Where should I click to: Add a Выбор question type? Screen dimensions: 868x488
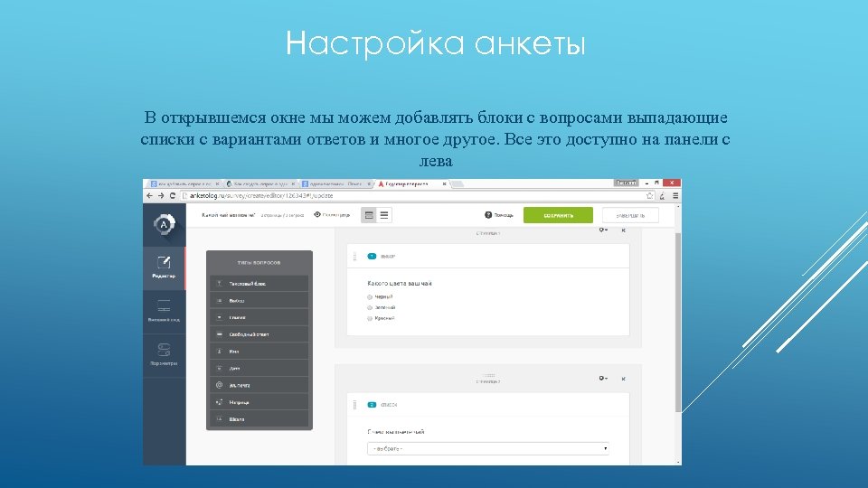(259, 300)
